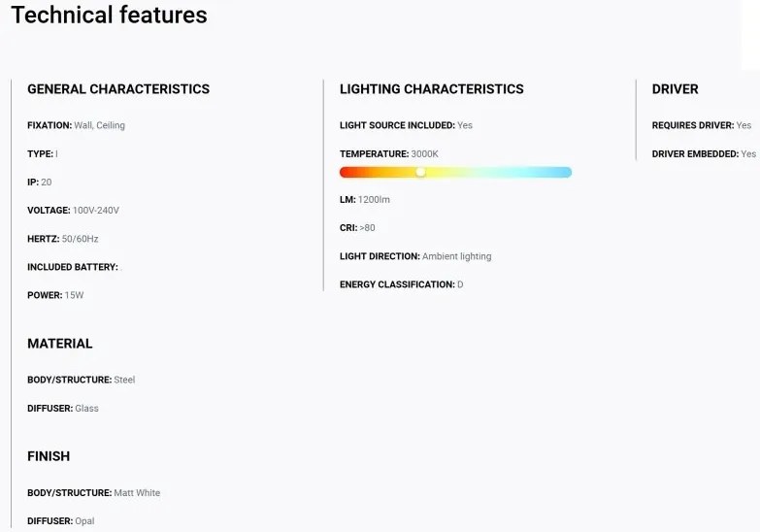Click the red end of temperature bar
Viewport: 760px width, 532px height.
click(347, 172)
